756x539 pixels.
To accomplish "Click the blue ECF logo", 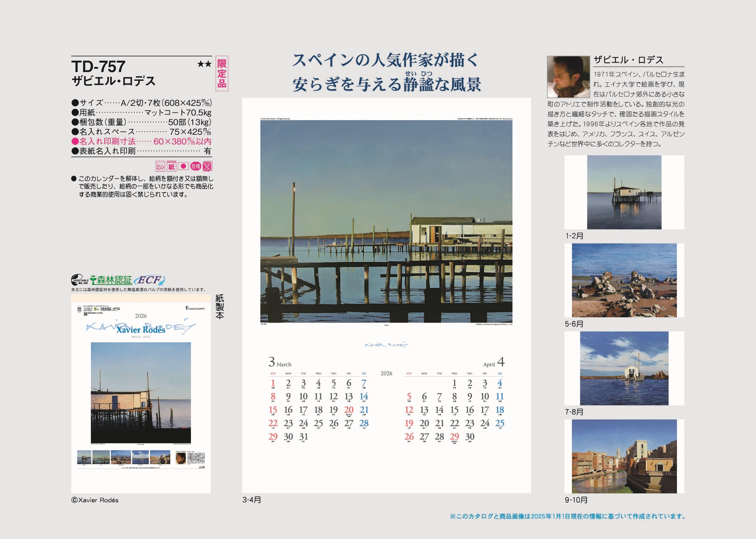I will (149, 280).
